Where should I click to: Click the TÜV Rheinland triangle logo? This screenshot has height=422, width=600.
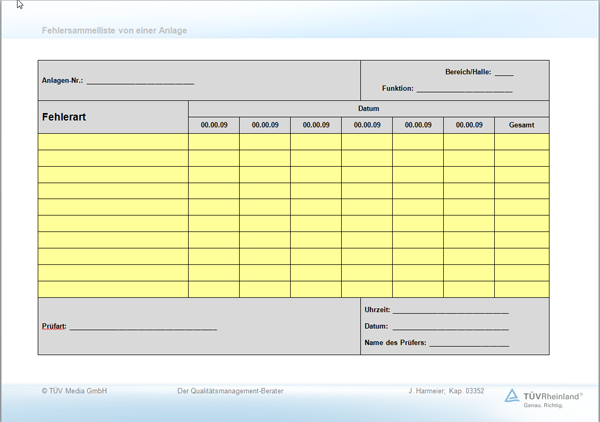(511, 396)
